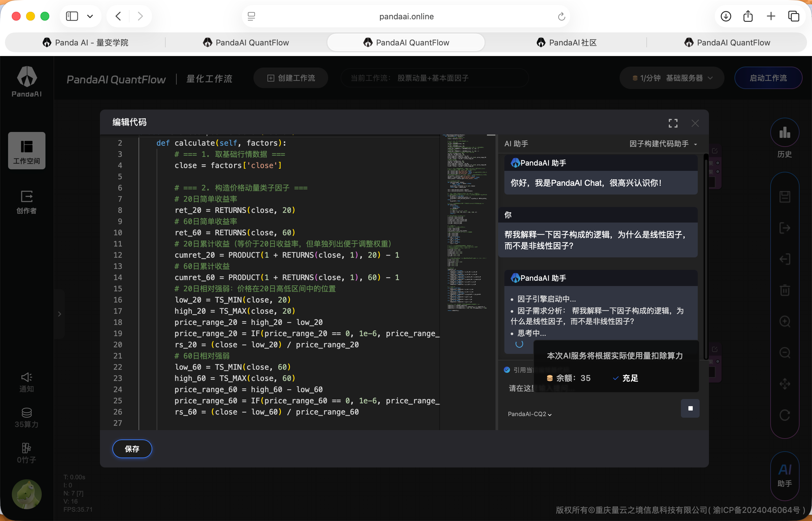Open a new Safari tab

pyautogui.click(x=771, y=16)
